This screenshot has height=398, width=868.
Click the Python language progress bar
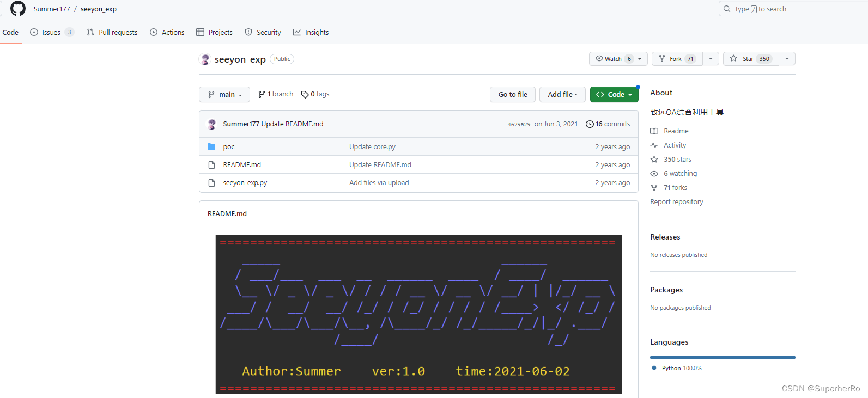point(723,357)
